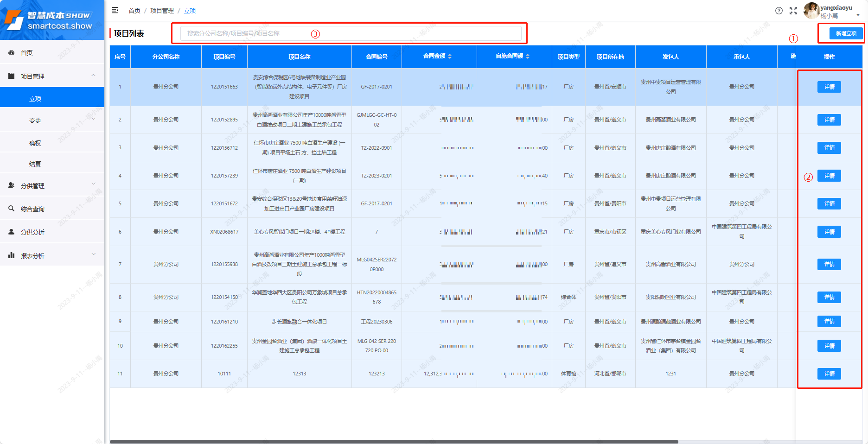
Task: Click the 首页 dashboard icon in sidebar
Action: click(12, 53)
